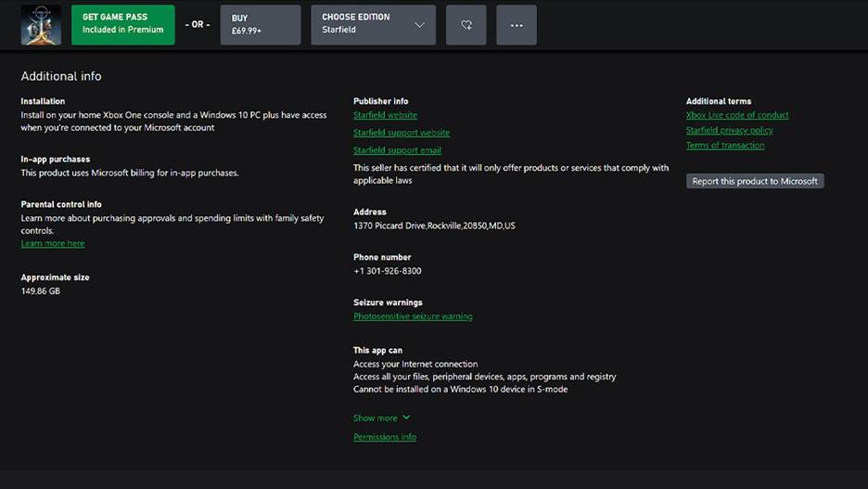Expand Show more under This app can
Image resolution: width=868 pixels, height=489 pixels.
(381, 418)
